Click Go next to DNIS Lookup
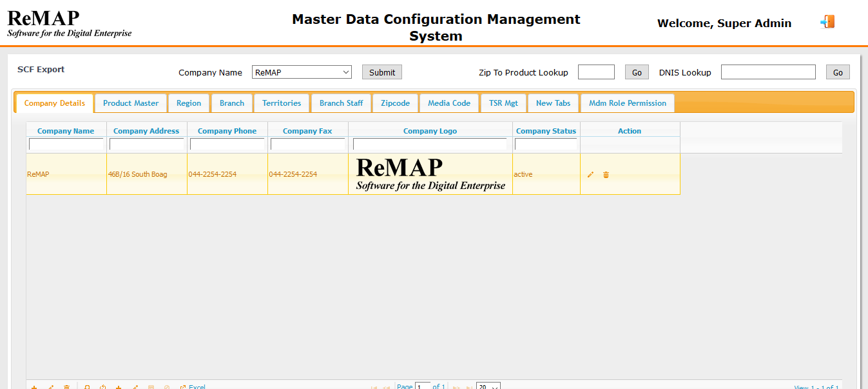Viewport: 868px width, 389px height. (x=838, y=72)
